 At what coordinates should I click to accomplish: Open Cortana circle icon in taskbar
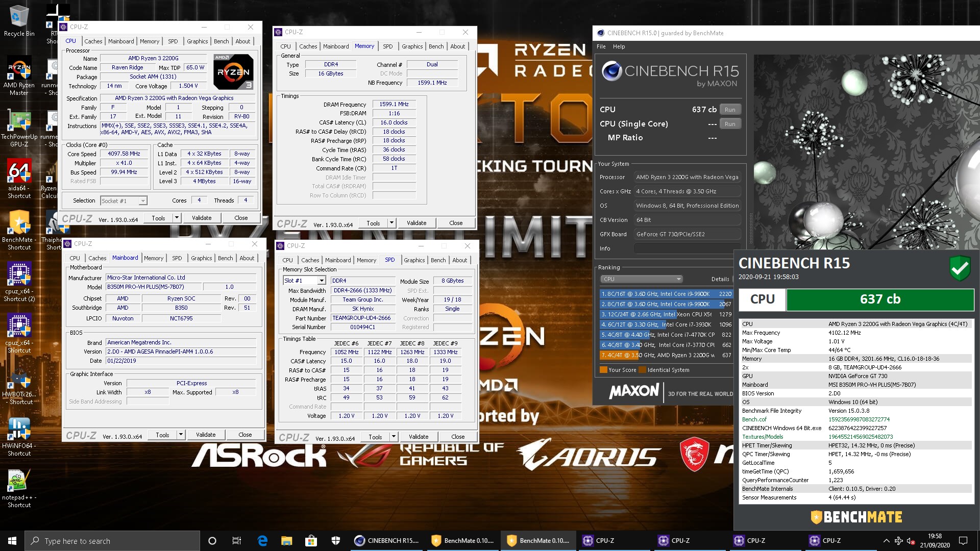tap(212, 541)
